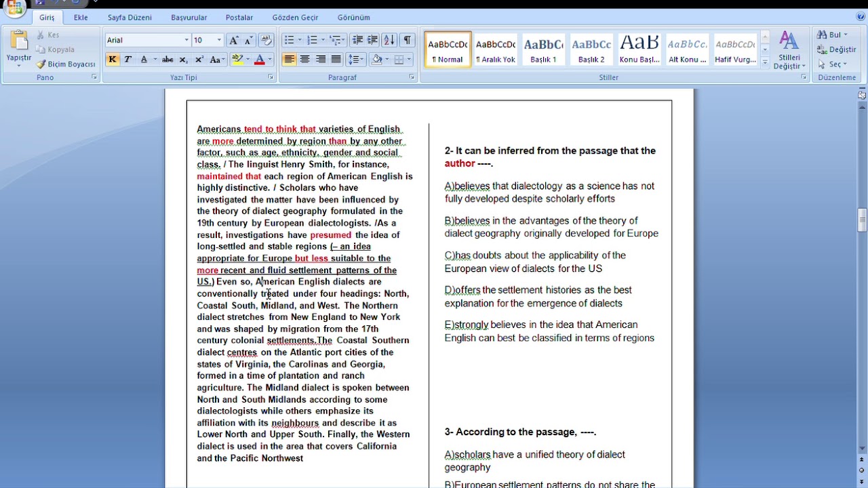Open the change case (Aa) dropdown

(x=217, y=60)
